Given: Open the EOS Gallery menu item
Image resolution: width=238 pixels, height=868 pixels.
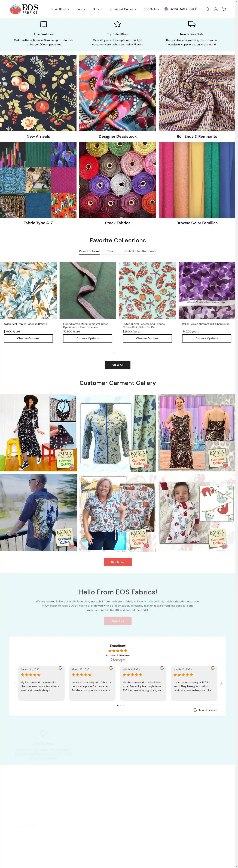Looking at the screenshot, I should click(151, 9).
